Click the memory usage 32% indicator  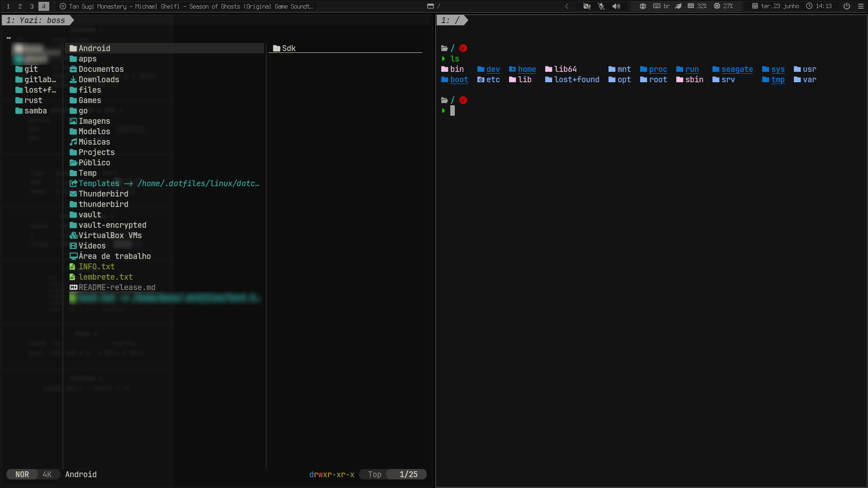pyautogui.click(x=697, y=6)
